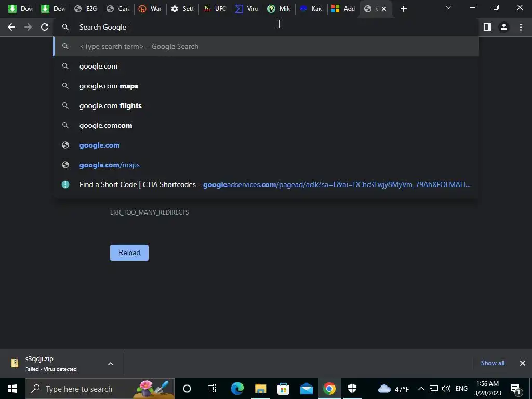The width and height of the screenshot is (532, 399).
Task: Switch to the first Dow tab
Action: (x=20, y=9)
